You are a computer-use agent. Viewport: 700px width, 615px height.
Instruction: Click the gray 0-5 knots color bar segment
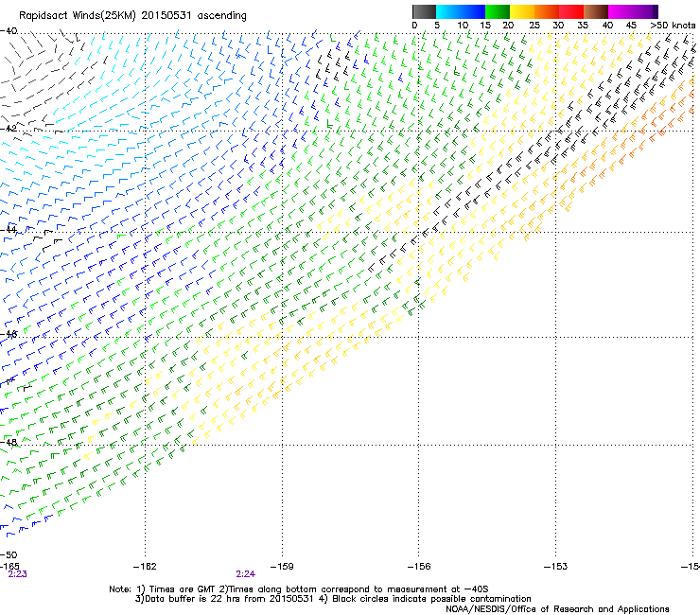[x=424, y=11]
